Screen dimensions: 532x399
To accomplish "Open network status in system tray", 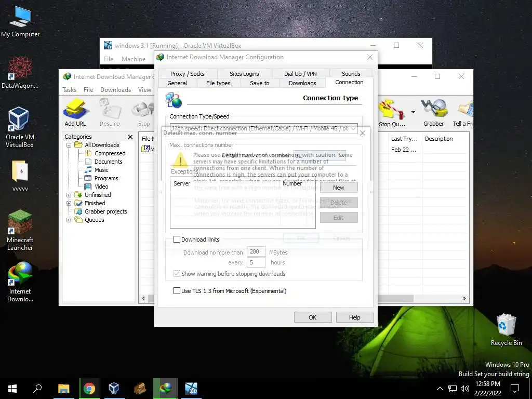I will point(453,389).
